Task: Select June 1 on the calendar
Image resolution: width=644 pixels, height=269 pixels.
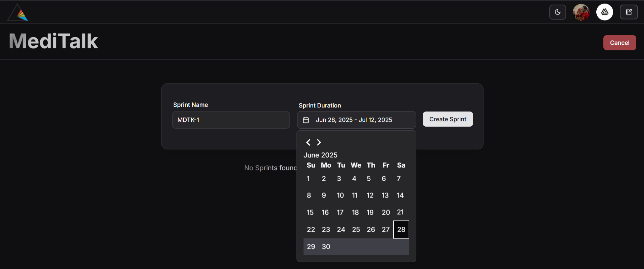Action: pyautogui.click(x=308, y=179)
